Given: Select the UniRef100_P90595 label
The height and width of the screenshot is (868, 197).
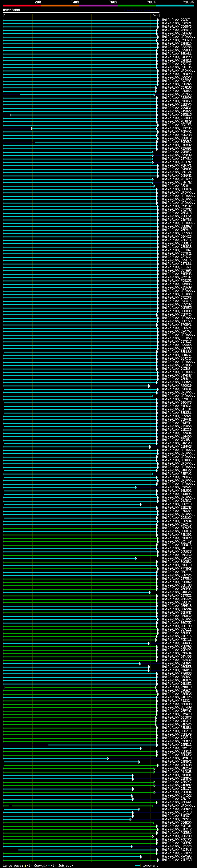Looking at the screenshot, I should point(176,857).
